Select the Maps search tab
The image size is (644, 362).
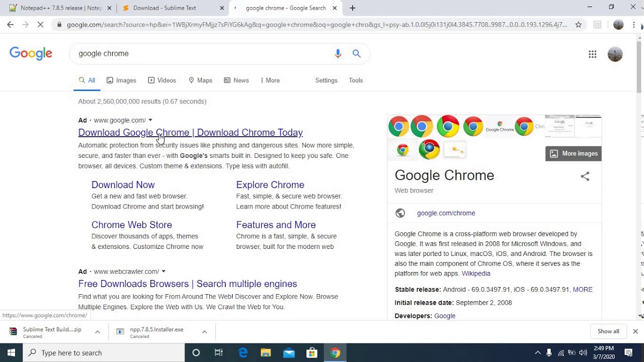[x=200, y=80]
